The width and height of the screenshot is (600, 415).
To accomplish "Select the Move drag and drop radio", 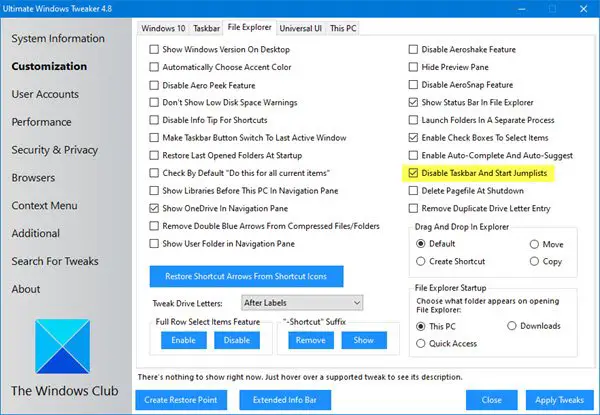I will [534, 244].
